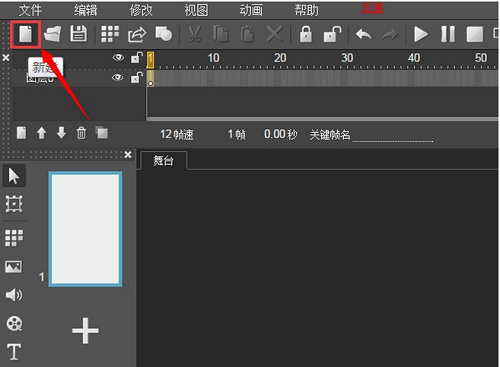Open the 文件 menu
500x367 pixels.
pyautogui.click(x=30, y=10)
